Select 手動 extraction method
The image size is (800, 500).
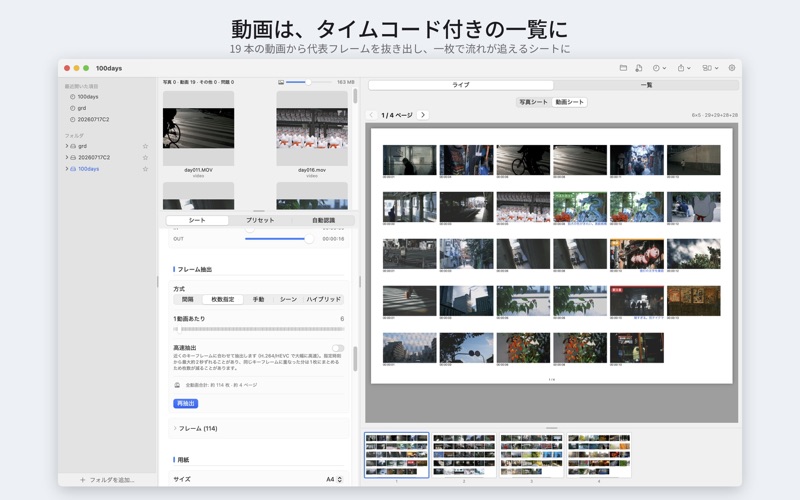point(258,299)
